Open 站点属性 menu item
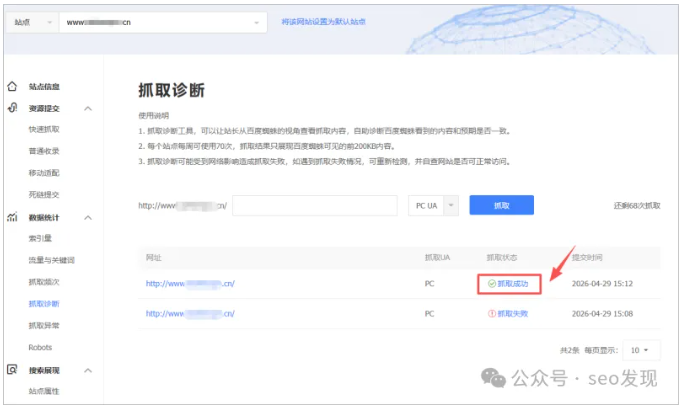Viewport: 683px width, 411px height. pos(44,391)
